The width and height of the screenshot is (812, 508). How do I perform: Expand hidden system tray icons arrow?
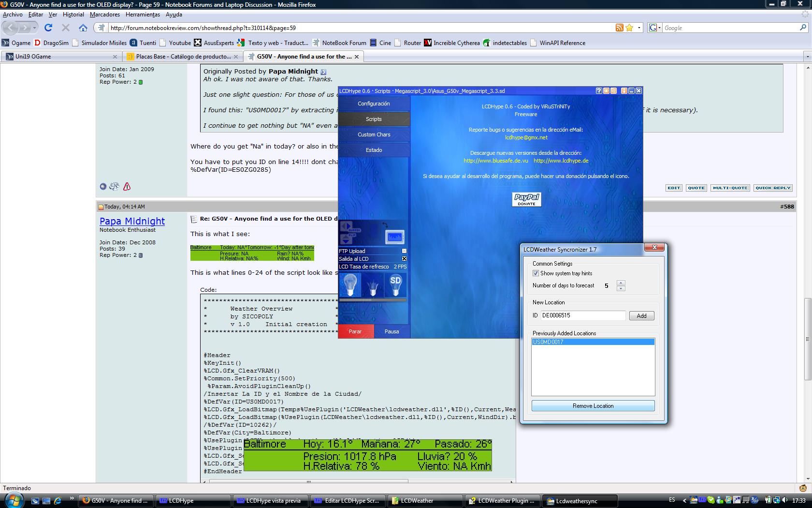tap(684, 501)
